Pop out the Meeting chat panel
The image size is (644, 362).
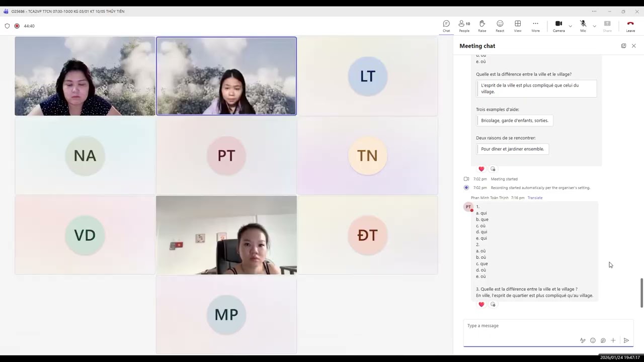(623, 46)
